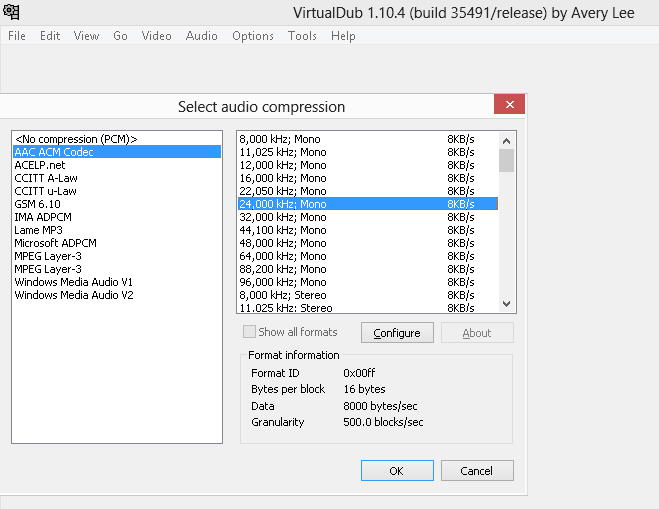This screenshot has height=509, width=659.
Task: Select the Lame MP3 codec
Action: coord(38,230)
